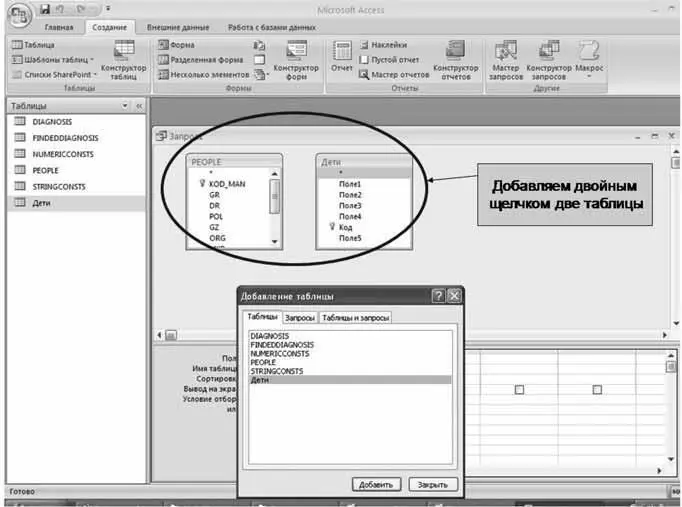Image resolution: width=682 pixels, height=507 pixels.
Task: Click KOD_MAN field in PEOPLE box
Action: click(x=227, y=184)
